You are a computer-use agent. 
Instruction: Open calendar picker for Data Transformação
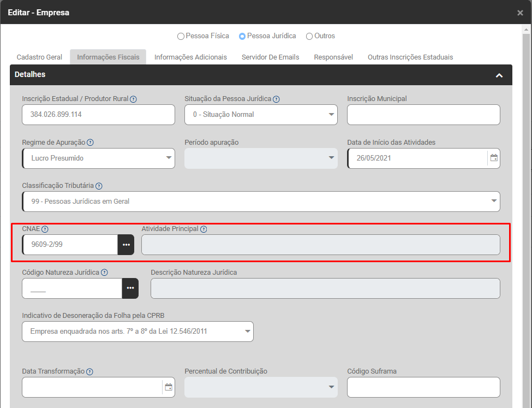(x=169, y=387)
